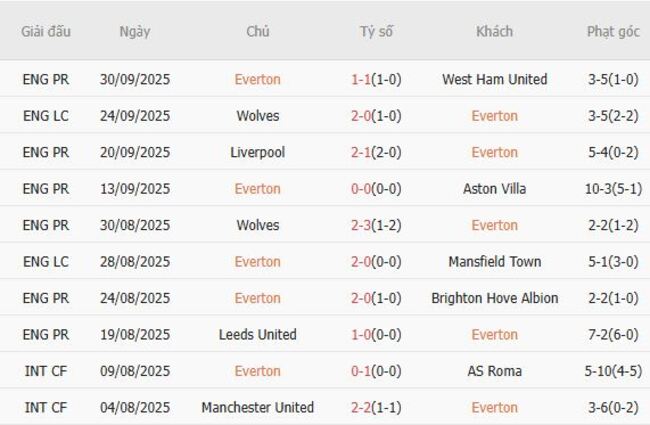Open Brighton Hove Albion team link
Viewport: 650px width, 425px height.
[x=494, y=298]
